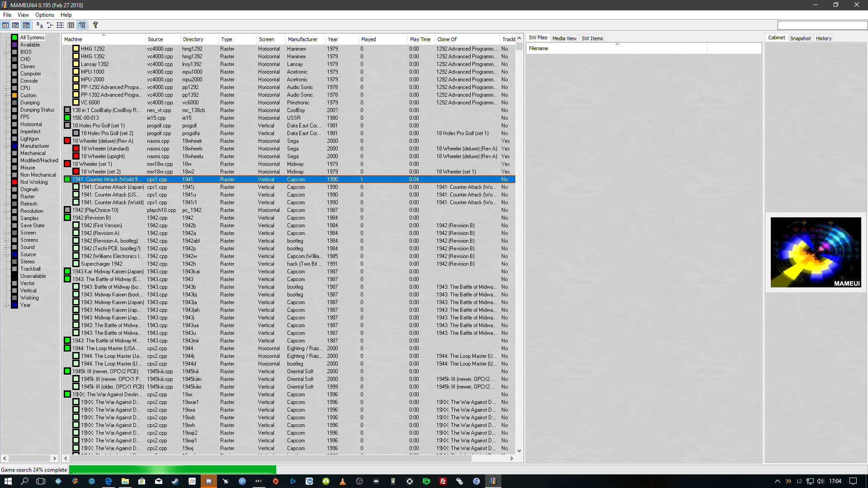The width and height of the screenshot is (868, 488).
Task: Expand the Source tree node
Action: click(6, 254)
